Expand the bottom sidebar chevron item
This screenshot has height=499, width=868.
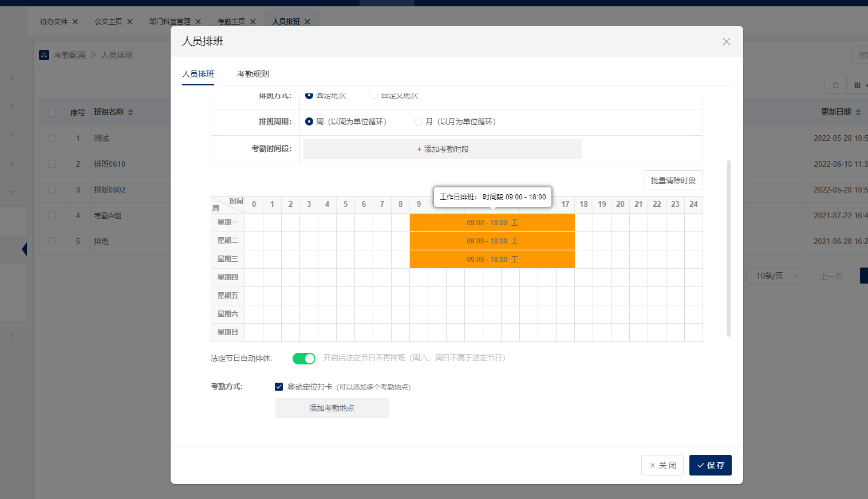point(12,335)
